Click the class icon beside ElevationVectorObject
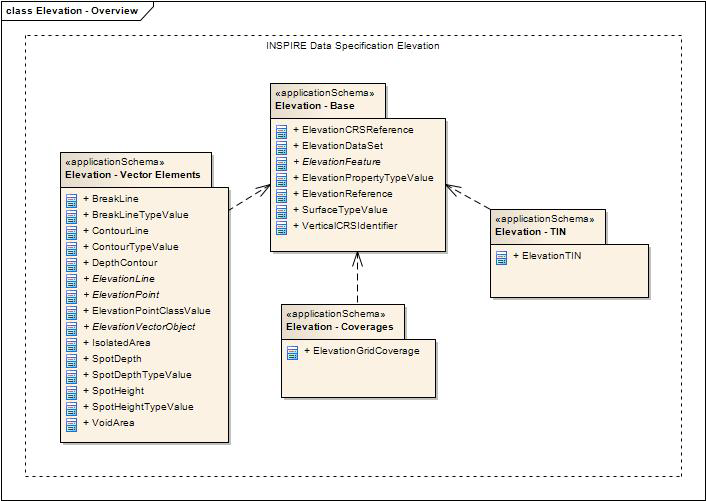The height and width of the screenshot is (501, 706). (72, 329)
